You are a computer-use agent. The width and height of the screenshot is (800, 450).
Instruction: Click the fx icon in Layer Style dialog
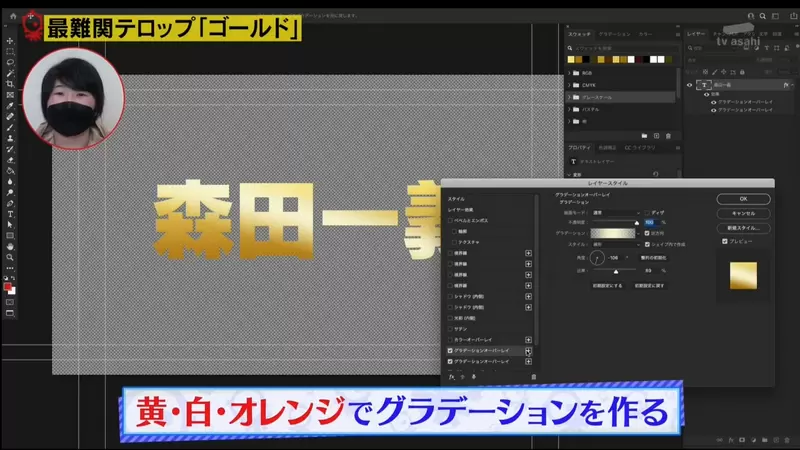(x=452, y=376)
